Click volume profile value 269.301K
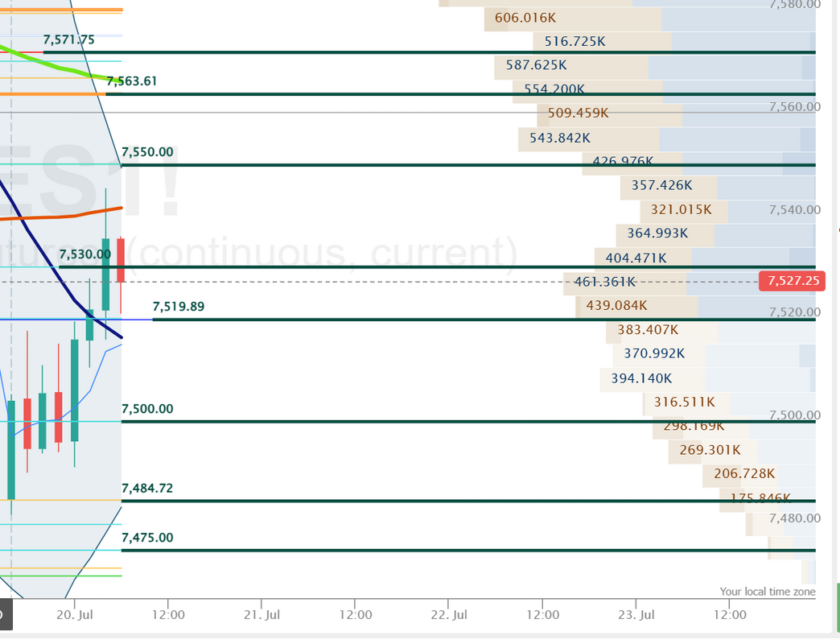This screenshot has height=644, width=840. (710, 449)
